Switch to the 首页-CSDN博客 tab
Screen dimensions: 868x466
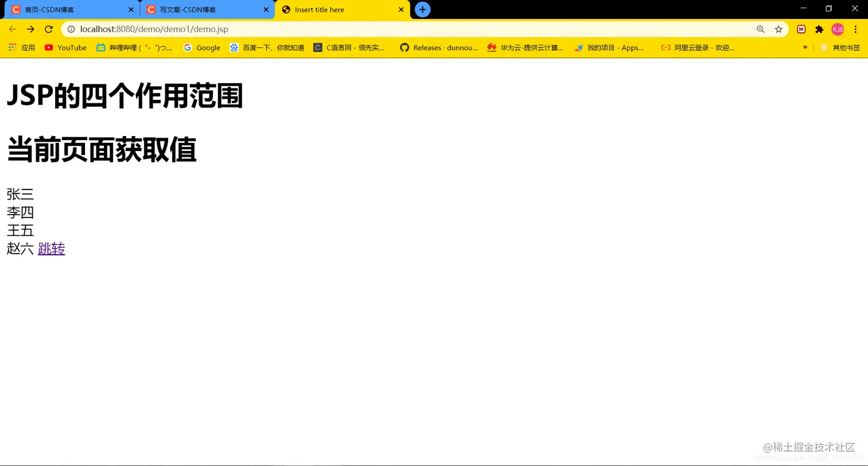[69, 9]
